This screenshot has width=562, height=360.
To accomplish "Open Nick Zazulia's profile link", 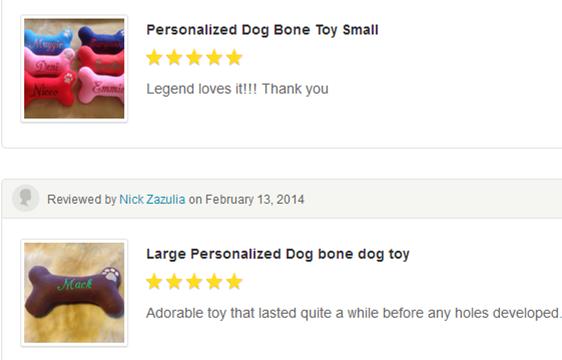I will tap(152, 199).
